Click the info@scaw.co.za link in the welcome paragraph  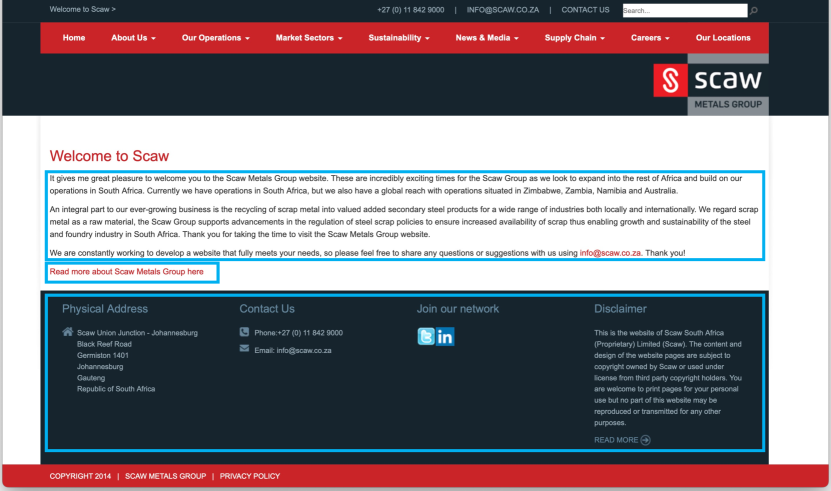coord(610,253)
